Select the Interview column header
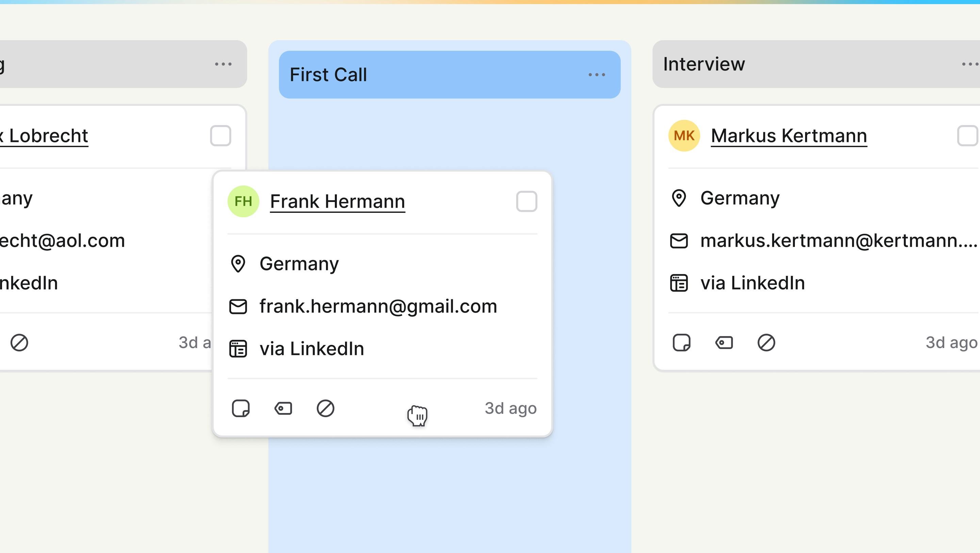Image resolution: width=980 pixels, height=553 pixels. point(703,64)
